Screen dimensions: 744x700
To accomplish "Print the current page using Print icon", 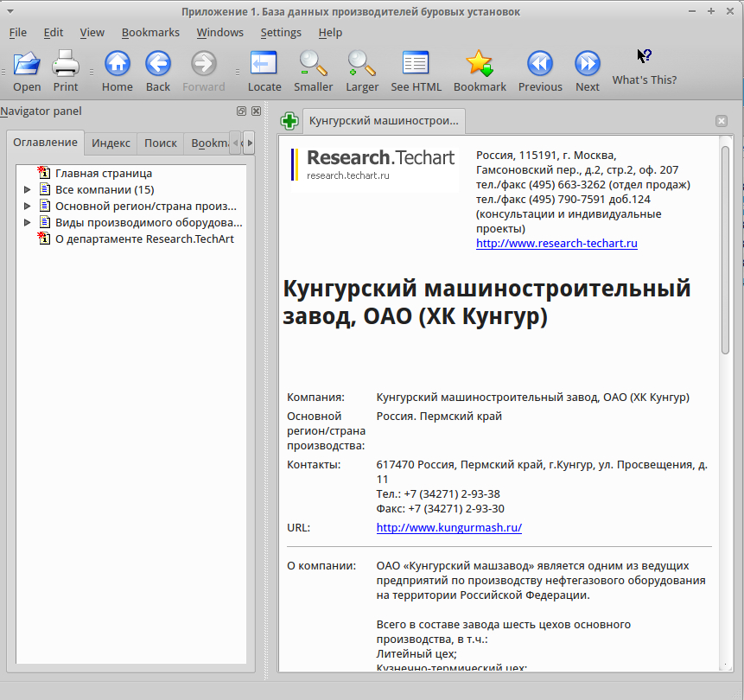I will pyautogui.click(x=66, y=71).
